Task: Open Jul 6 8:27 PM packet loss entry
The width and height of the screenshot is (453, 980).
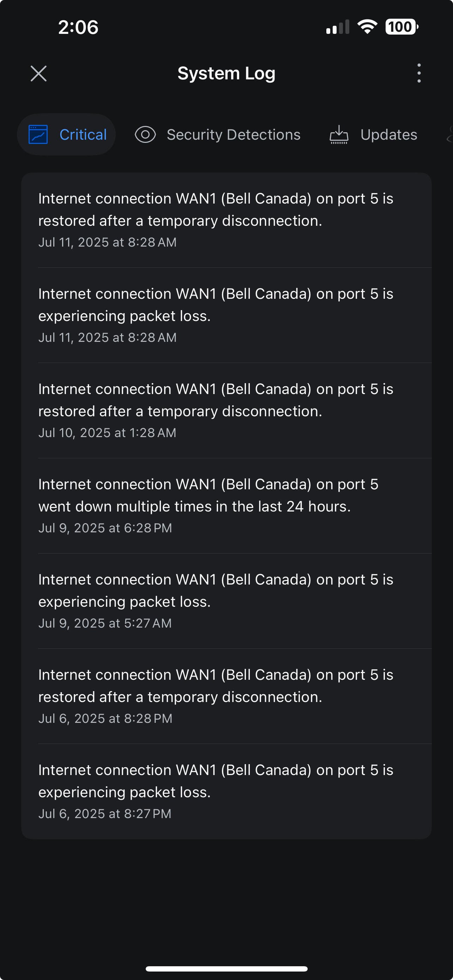Action: click(x=226, y=791)
